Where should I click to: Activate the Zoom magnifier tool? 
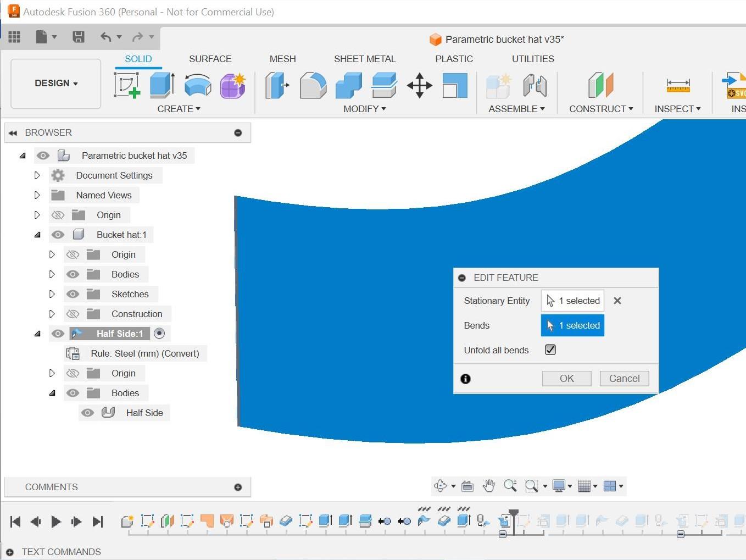coord(510,485)
